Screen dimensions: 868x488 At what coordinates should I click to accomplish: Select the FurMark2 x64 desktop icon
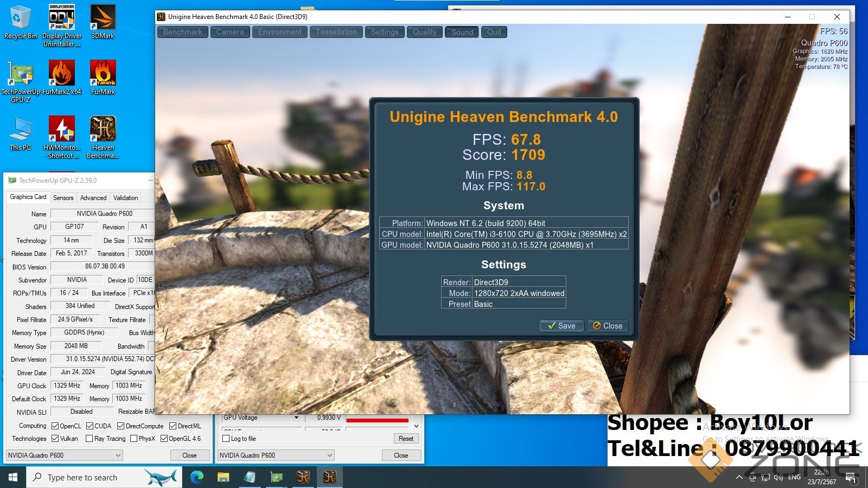point(62,78)
